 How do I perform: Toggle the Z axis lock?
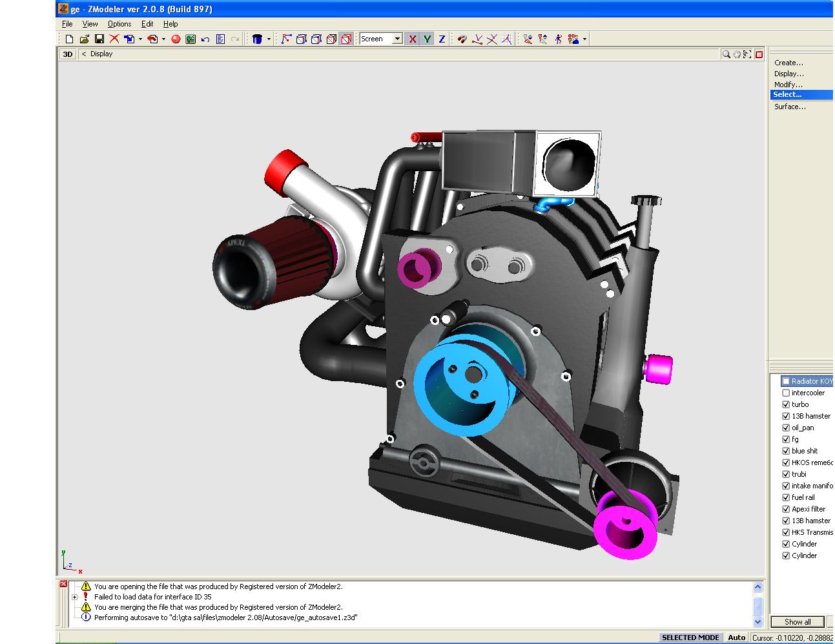[x=442, y=39]
